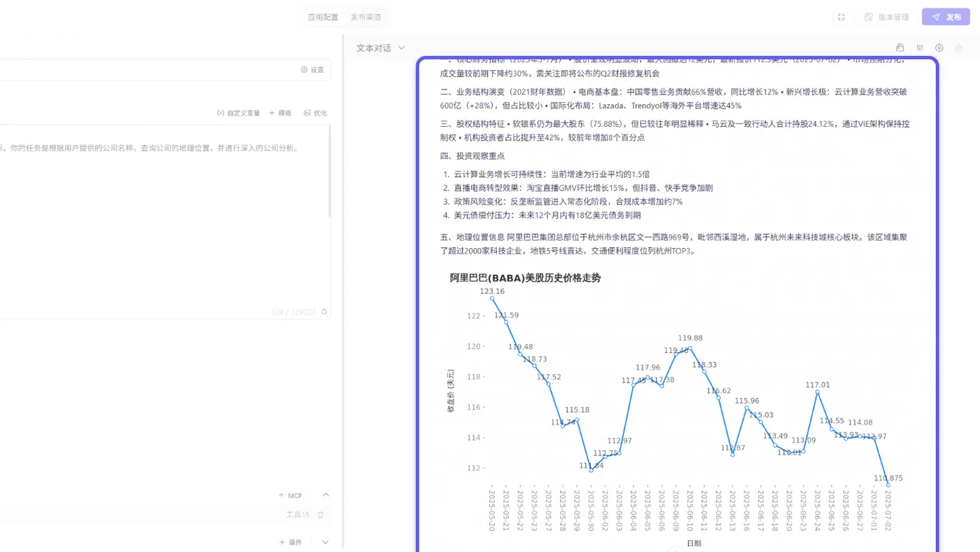Click the expand arrows beside character count

pyautogui.click(x=324, y=312)
